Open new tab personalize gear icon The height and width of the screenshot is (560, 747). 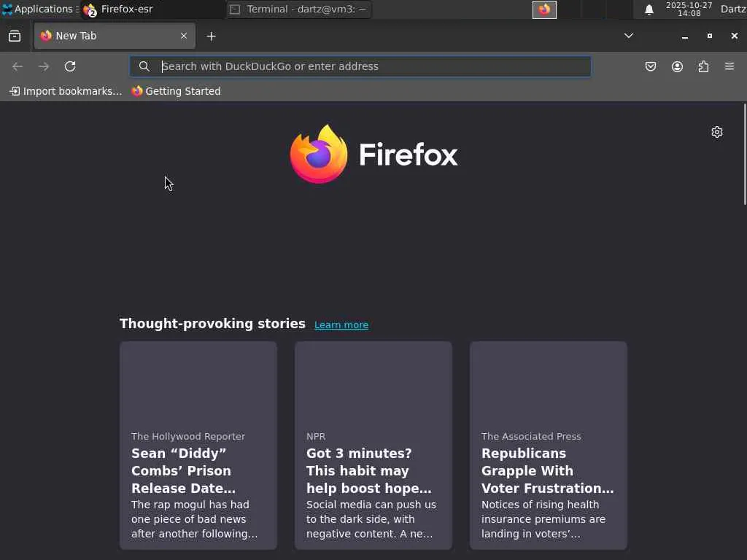[x=717, y=132]
